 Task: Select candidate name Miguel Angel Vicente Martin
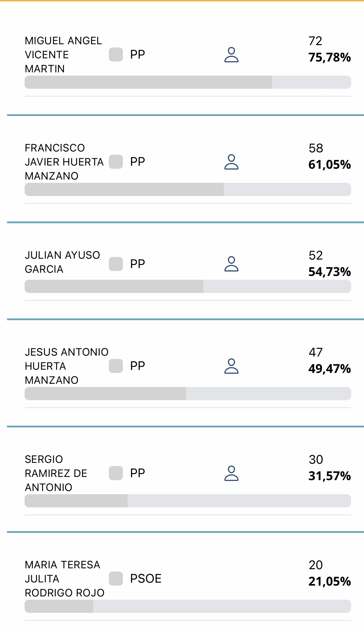pos(63,55)
